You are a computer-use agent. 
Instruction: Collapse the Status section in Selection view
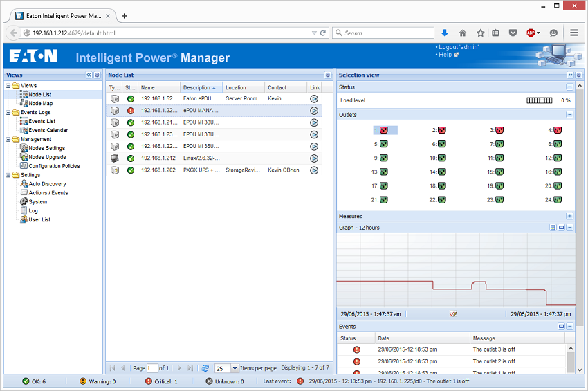click(x=569, y=87)
